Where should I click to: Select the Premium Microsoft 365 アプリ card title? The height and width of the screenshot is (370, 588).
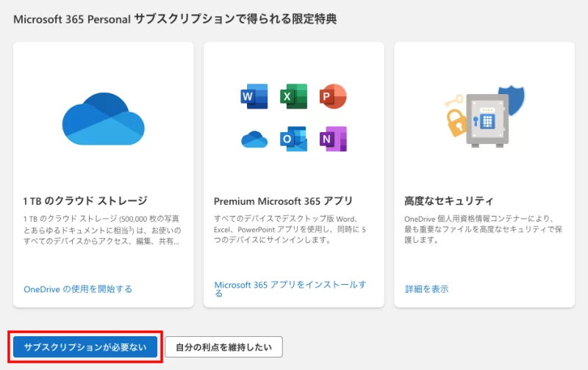(283, 200)
